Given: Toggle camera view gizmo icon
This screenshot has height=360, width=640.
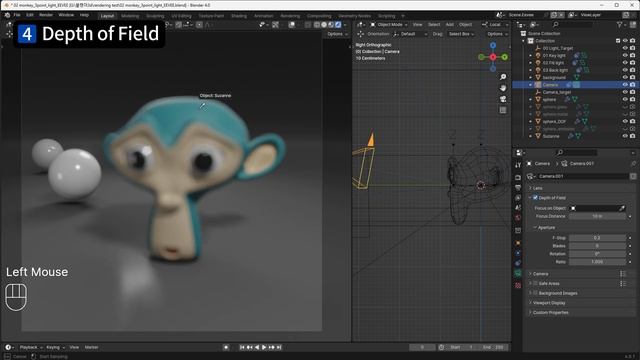Looking at the screenshot, I should (503, 99).
